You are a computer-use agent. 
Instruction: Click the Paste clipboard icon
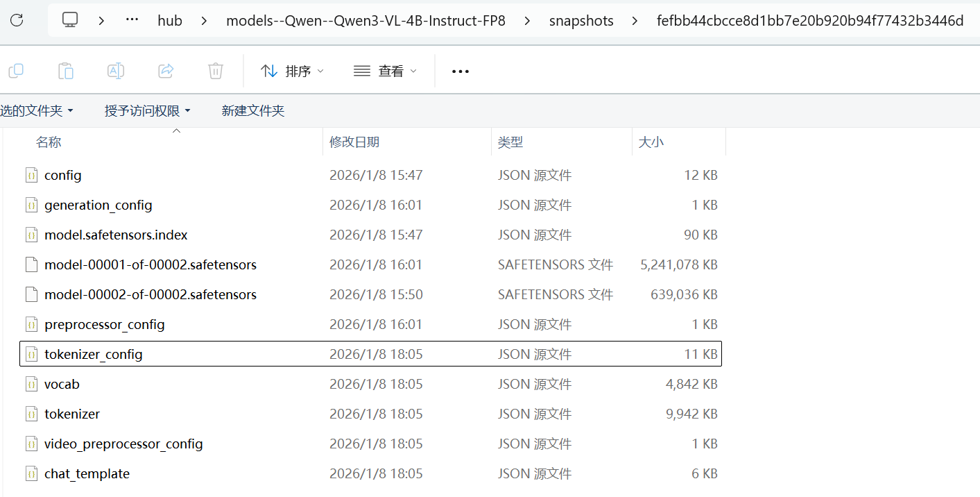pyautogui.click(x=65, y=71)
